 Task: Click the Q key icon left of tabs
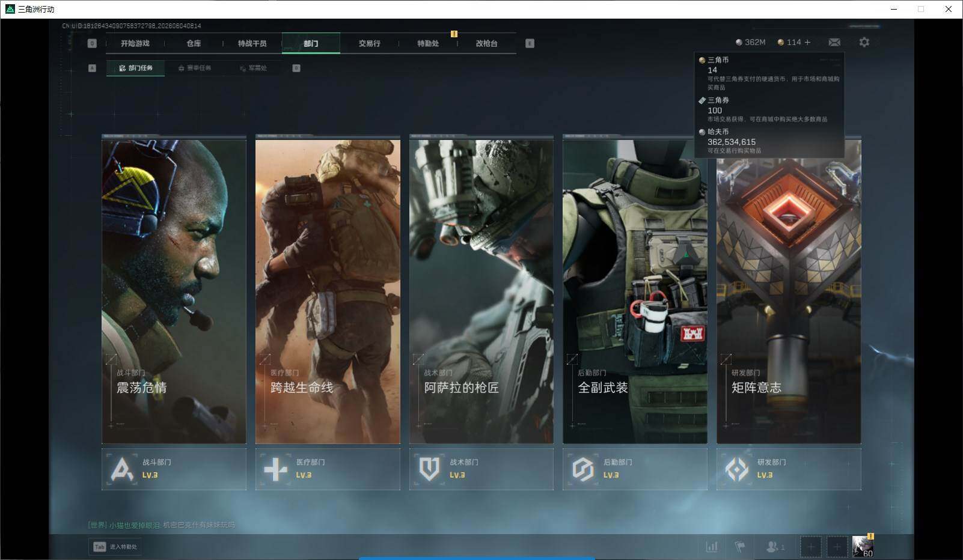click(92, 43)
